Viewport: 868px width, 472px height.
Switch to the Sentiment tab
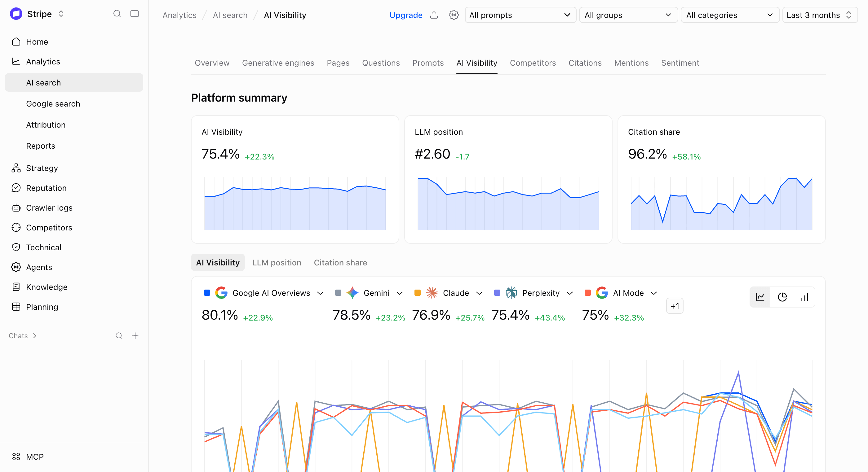[680, 63]
